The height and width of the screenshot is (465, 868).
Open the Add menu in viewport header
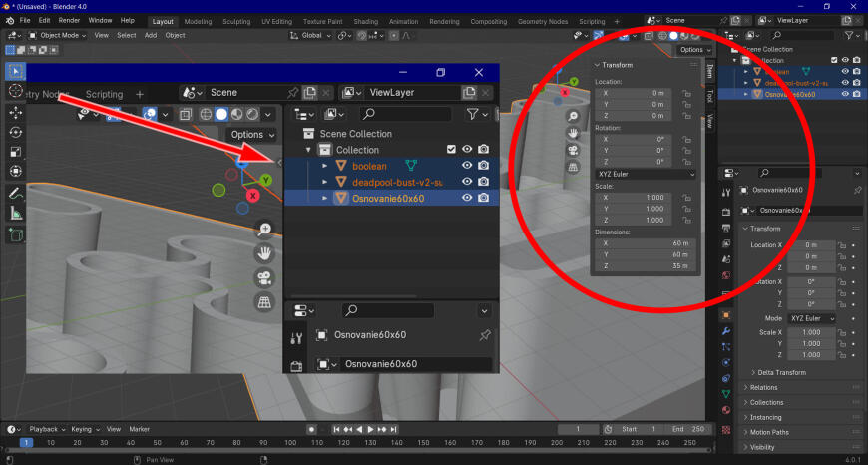coord(151,36)
